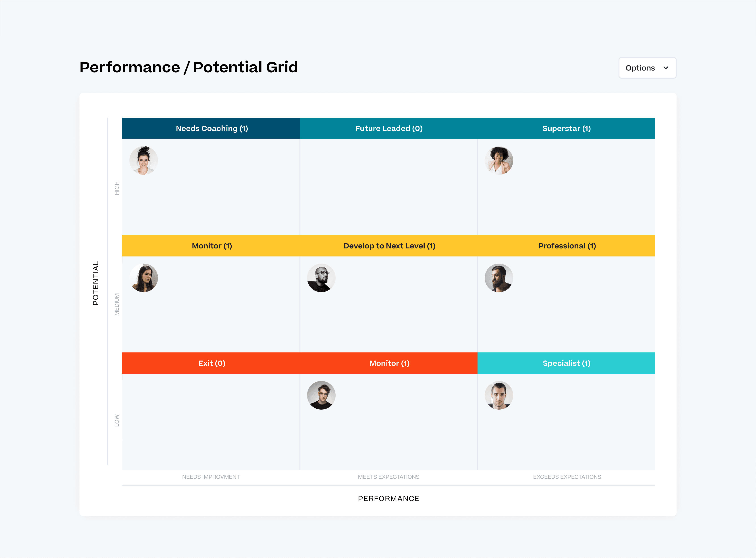Click the avatar in the medium-potential Monitor cell
This screenshot has height=558, width=756.
tap(143, 278)
